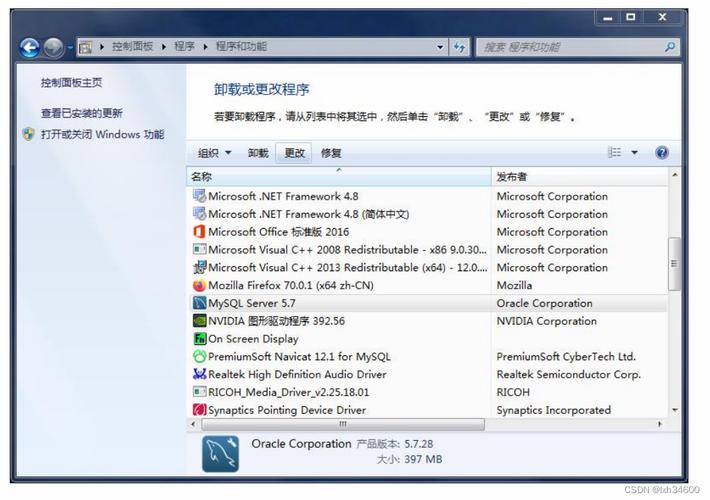Viewport: 710px width, 500px height.
Task: Click the Microsoft .NET Framework 4.8 icon
Action: tap(199, 196)
